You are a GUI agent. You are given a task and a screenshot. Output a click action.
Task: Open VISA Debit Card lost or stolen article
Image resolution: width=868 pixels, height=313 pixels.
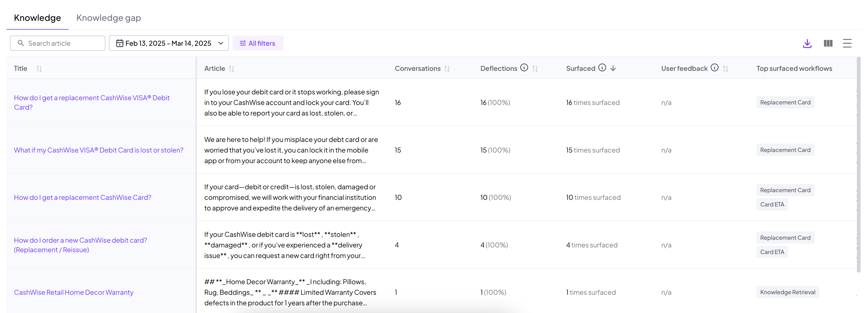coord(99,150)
